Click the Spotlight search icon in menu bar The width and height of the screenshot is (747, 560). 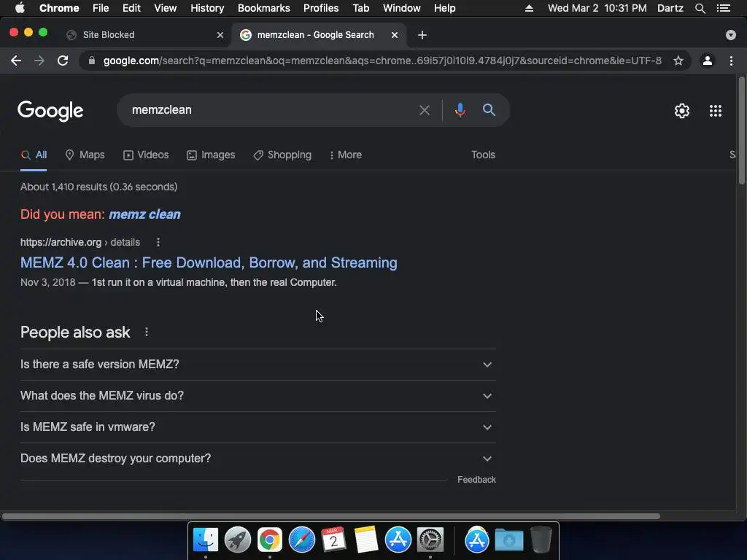(700, 8)
